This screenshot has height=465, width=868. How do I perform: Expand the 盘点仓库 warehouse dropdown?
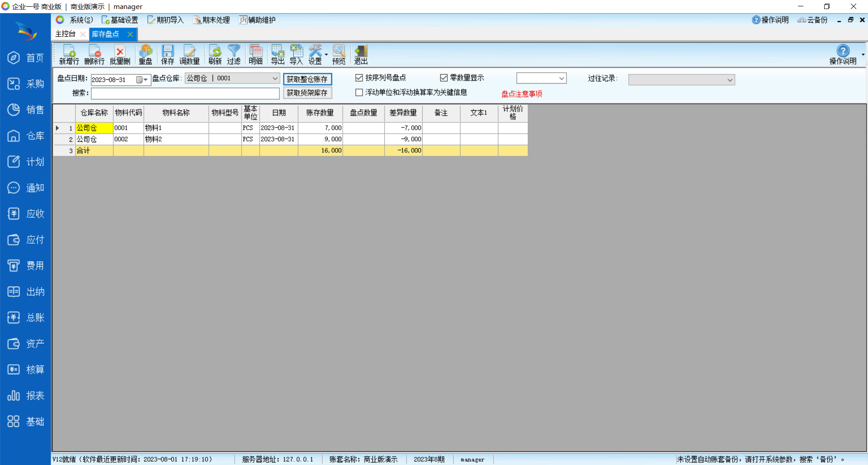click(274, 79)
